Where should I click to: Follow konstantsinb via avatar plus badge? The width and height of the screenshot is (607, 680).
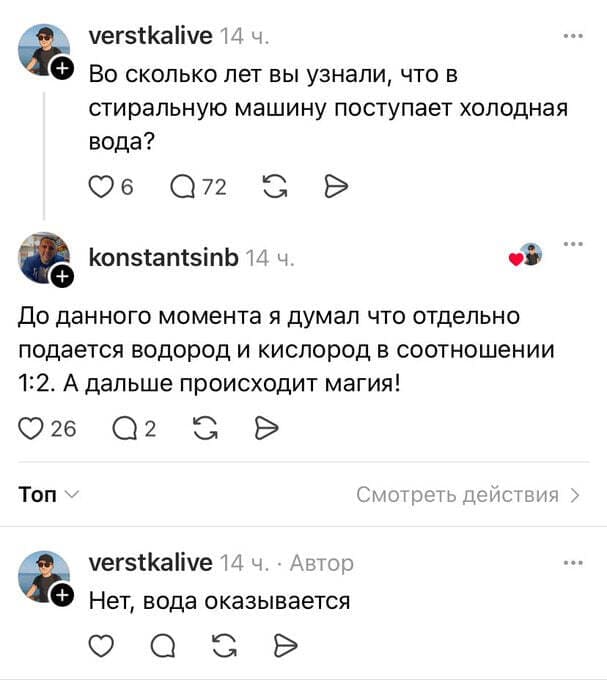tap(61, 275)
